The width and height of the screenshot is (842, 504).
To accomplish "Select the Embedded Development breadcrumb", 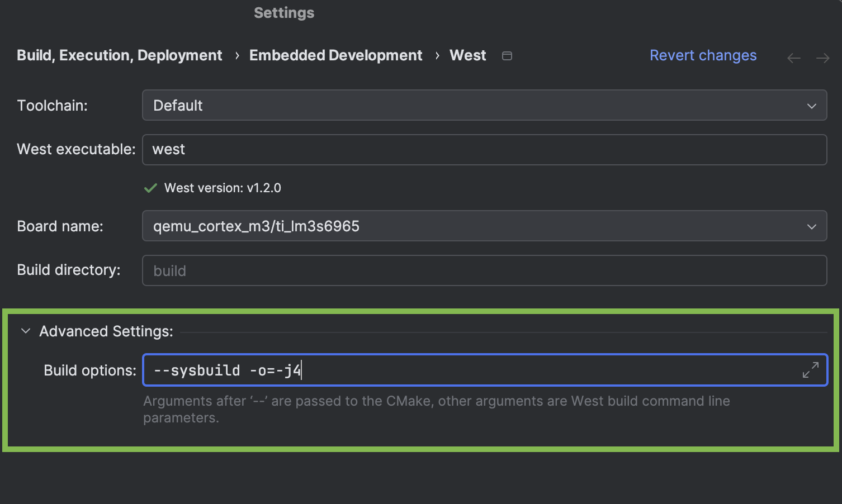I will 335,55.
